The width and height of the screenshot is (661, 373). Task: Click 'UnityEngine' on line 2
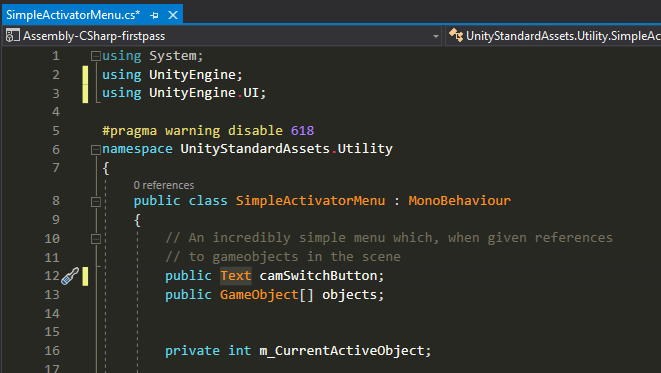pyautogui.click(x=192, y=75)
